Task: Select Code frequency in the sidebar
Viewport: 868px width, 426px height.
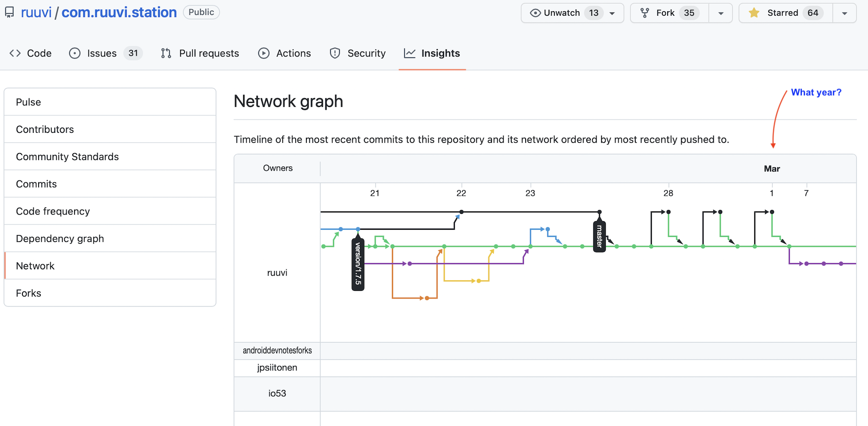Action: 110,211
